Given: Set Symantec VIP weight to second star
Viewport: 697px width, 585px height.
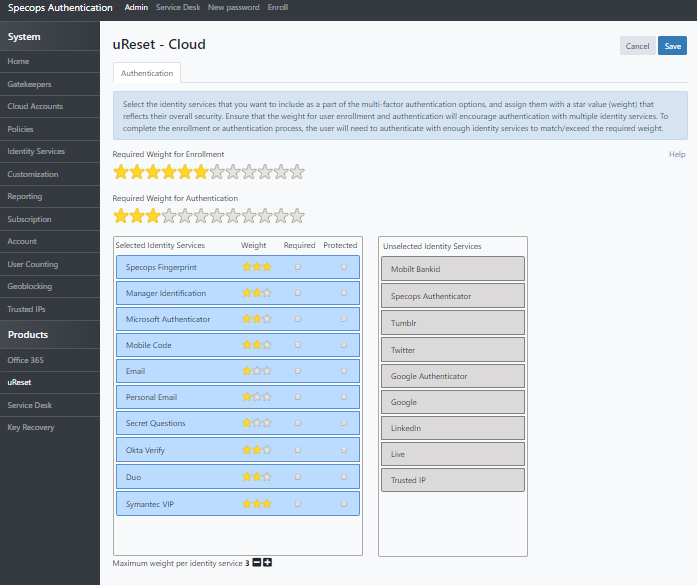Looking at the screenshot, I should point(257,504).
